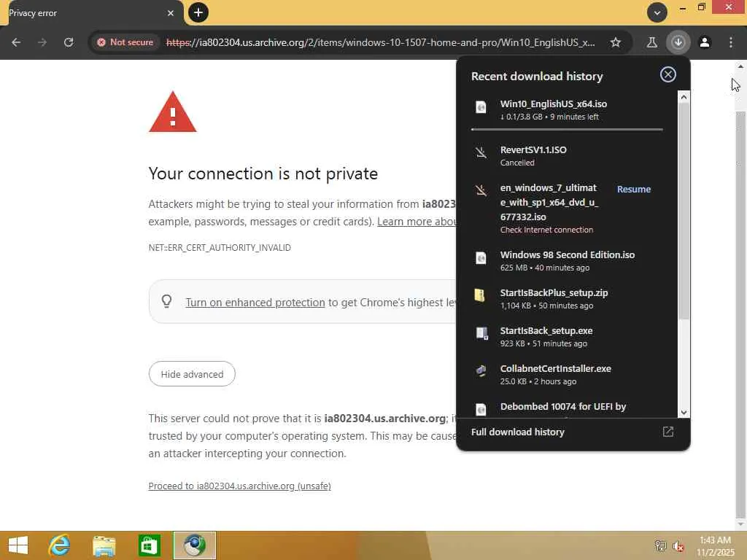This screenshot has width=747, height=560.
Task: Close the Privacy error tab
Action: [x=171, y=13]
